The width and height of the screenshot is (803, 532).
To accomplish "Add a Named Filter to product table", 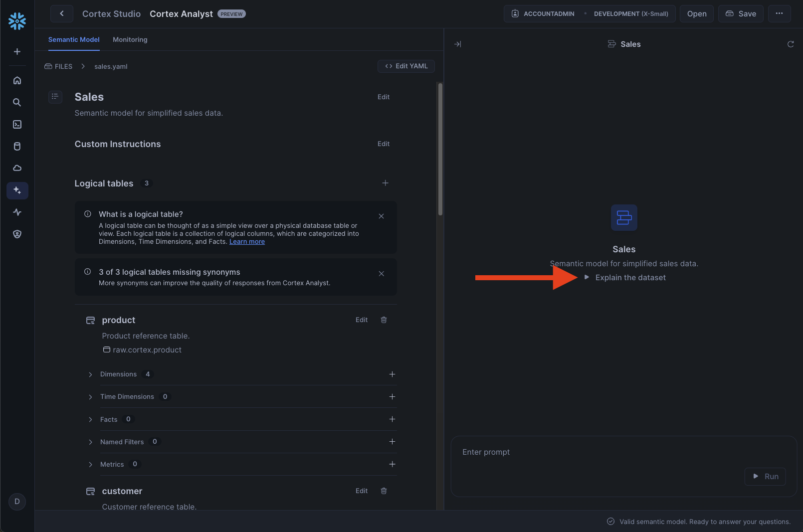I will 392,441.
